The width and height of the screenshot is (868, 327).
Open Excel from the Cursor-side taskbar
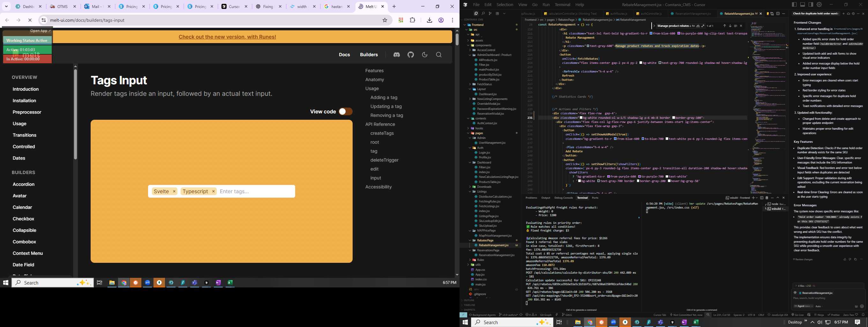point(696,322)
